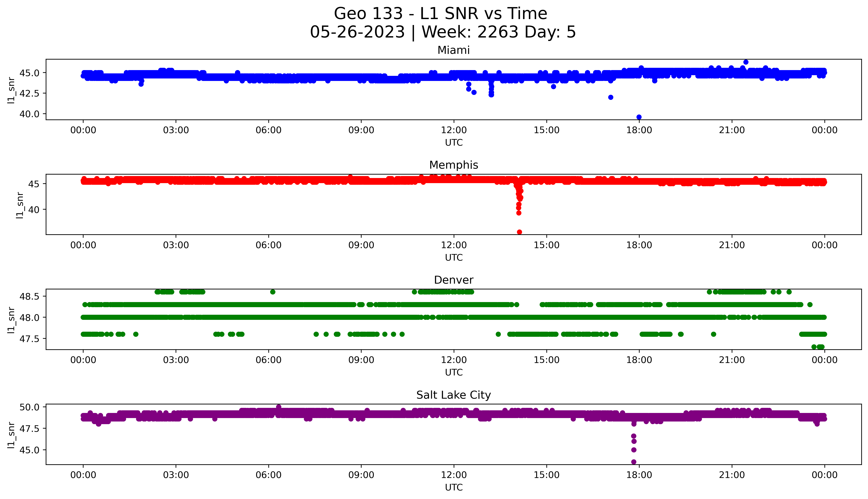Click the 03:00 tick on Salt Lake City plot
Viewport: 868px width, 499px height.
coord(176,475)
